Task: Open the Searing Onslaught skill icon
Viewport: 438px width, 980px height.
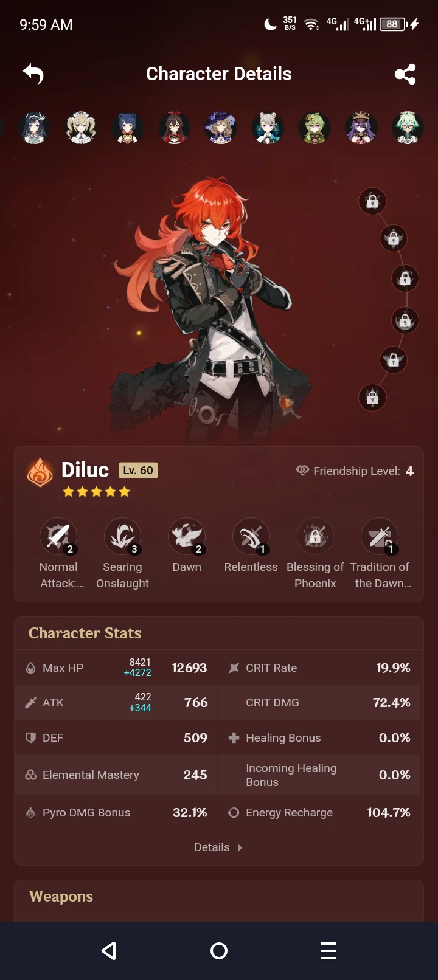Action: coord(122,536)
